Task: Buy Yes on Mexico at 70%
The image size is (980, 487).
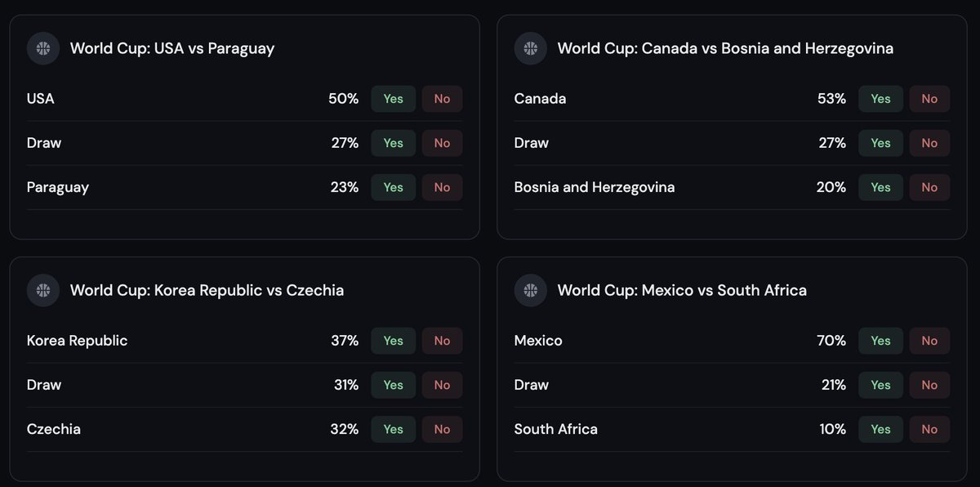Action: (880, 341)
